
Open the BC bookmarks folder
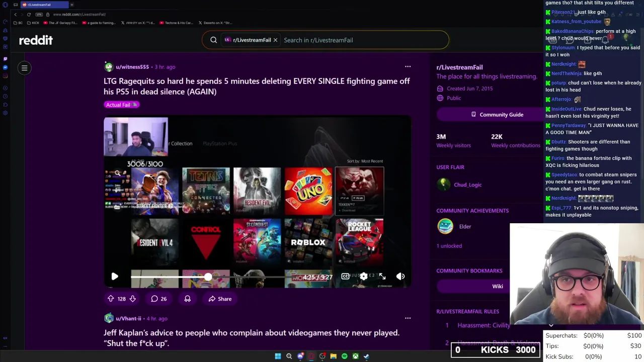[x=18, y=23]
